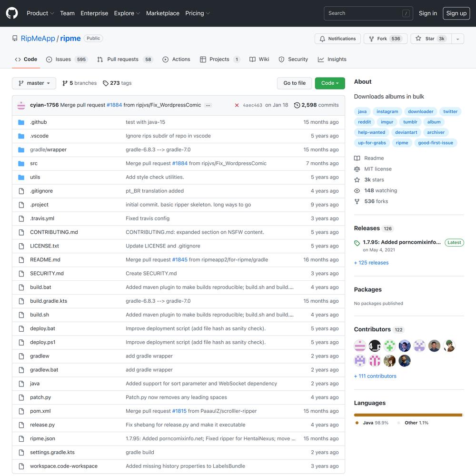The height and width of the screenshot is (476, 476).
Task: Click the notifications bell icon
Action: click(322, 39)
